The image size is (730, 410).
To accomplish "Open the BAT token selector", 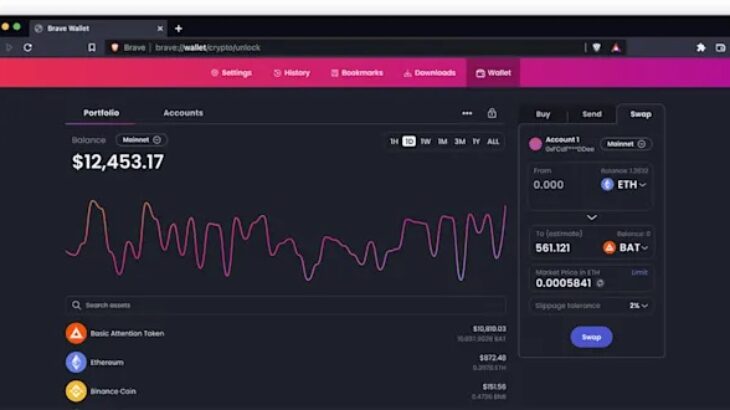I will pyautogui.click(x=625, y=248).
